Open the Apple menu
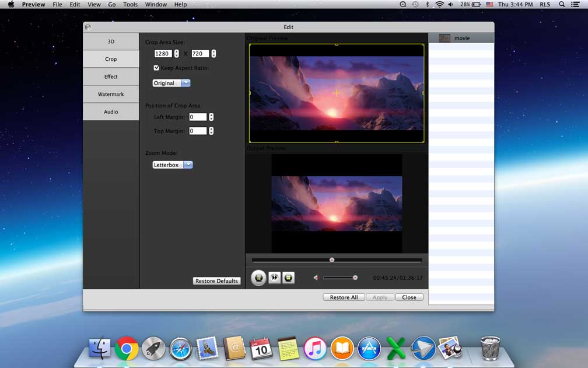This screenshot has height=368, width=588. click(11, 5)
